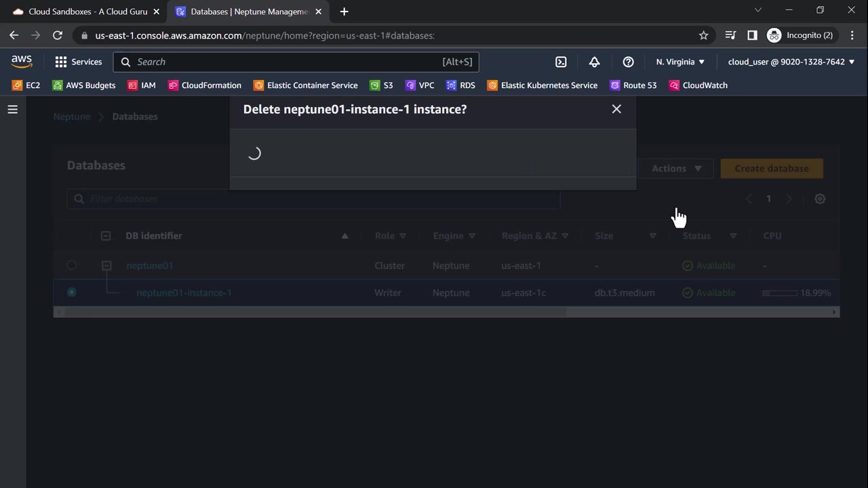
Task: Collapse the neptune01 cluster tree row
Action: pos(106,266)
